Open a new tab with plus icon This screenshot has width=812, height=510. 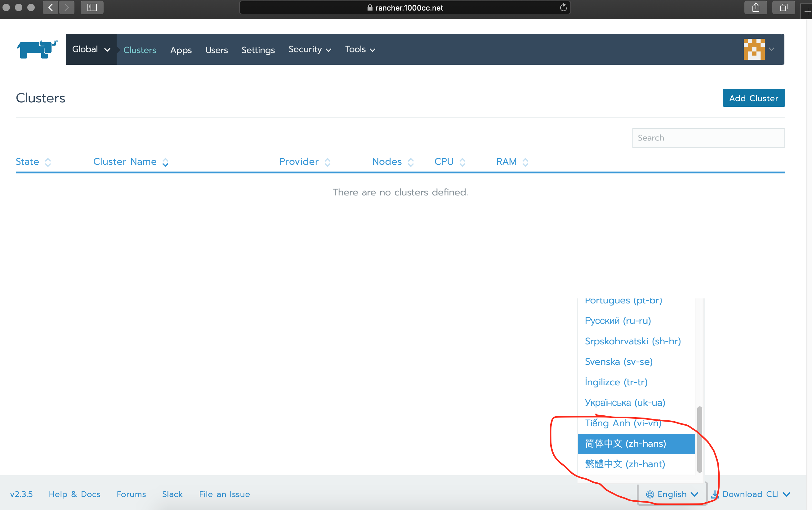[x=807, y=11]
